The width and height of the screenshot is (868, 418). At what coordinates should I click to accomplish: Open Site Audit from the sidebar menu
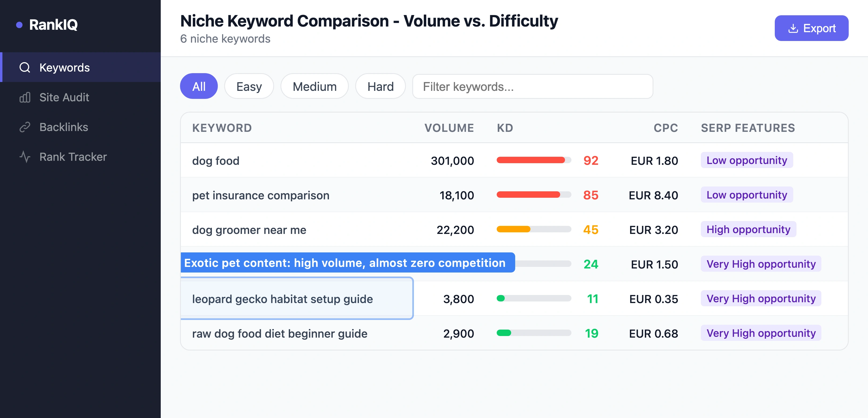(64, 97)
